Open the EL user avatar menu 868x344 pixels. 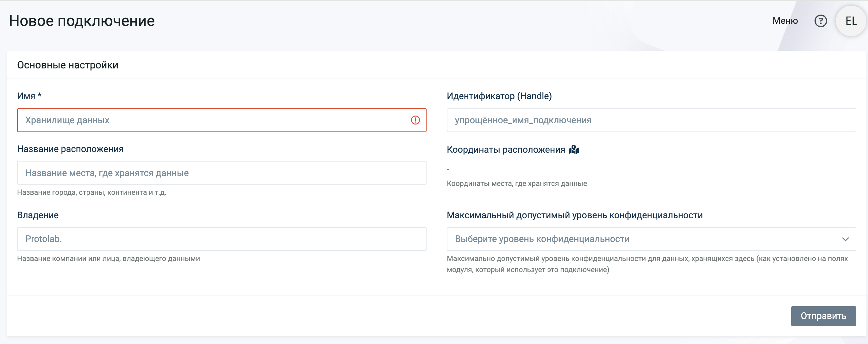point(851,21)
